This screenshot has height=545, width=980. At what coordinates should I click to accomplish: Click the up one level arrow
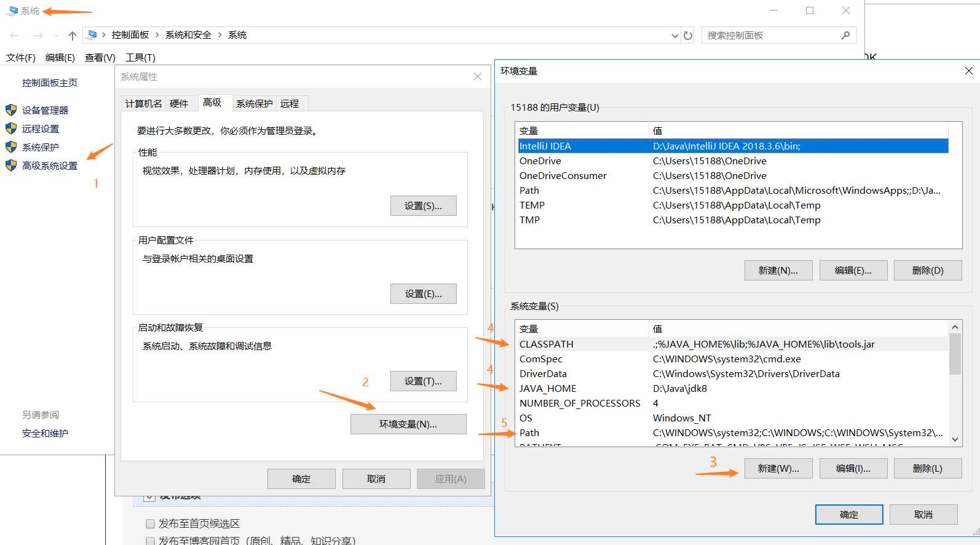73,36
